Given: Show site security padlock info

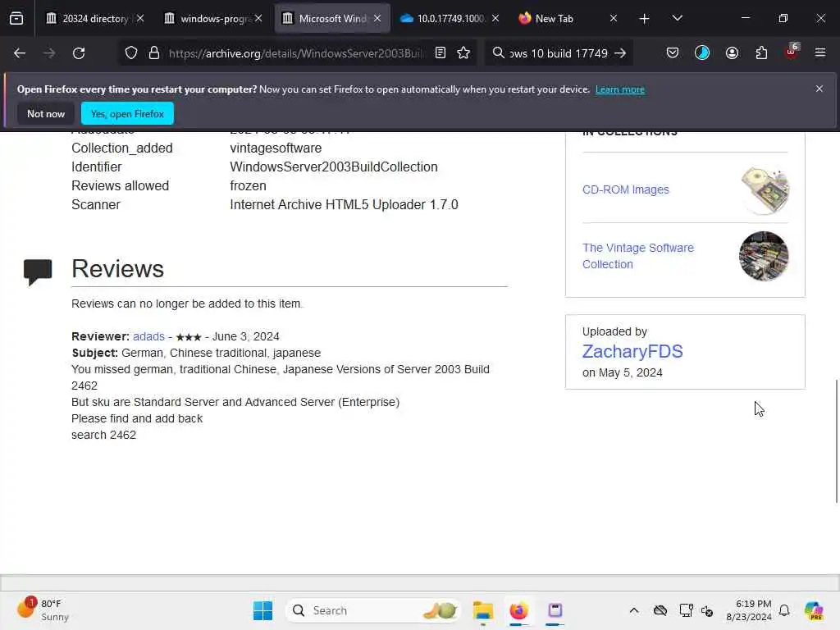Looking at the screenshot, I should point(154,53).
